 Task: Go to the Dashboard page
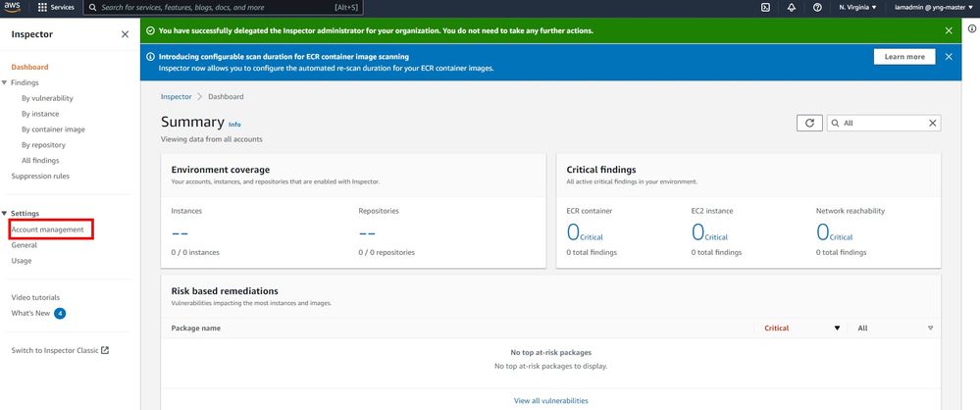(x=29, y=67)
